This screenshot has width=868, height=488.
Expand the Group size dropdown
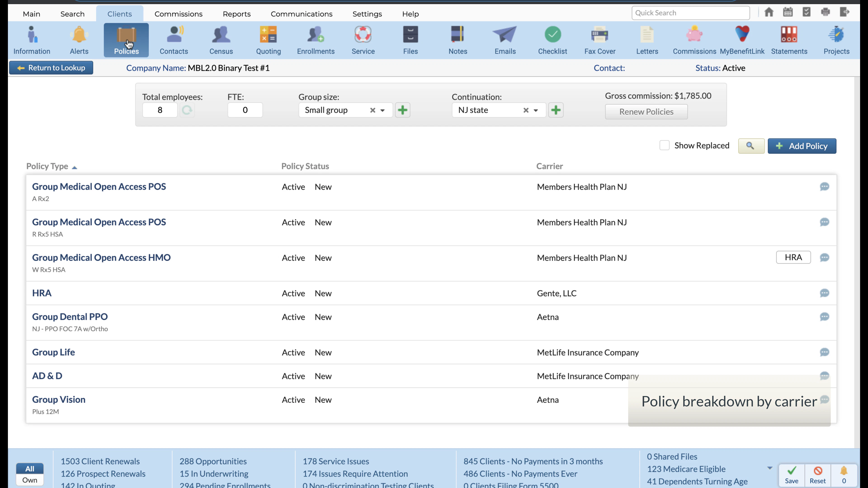(383, 110)
